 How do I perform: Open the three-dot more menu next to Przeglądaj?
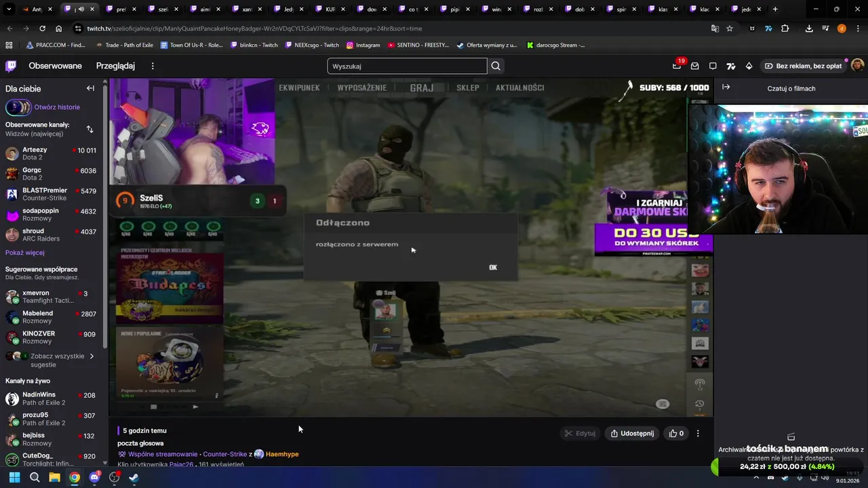coord(153,66)
